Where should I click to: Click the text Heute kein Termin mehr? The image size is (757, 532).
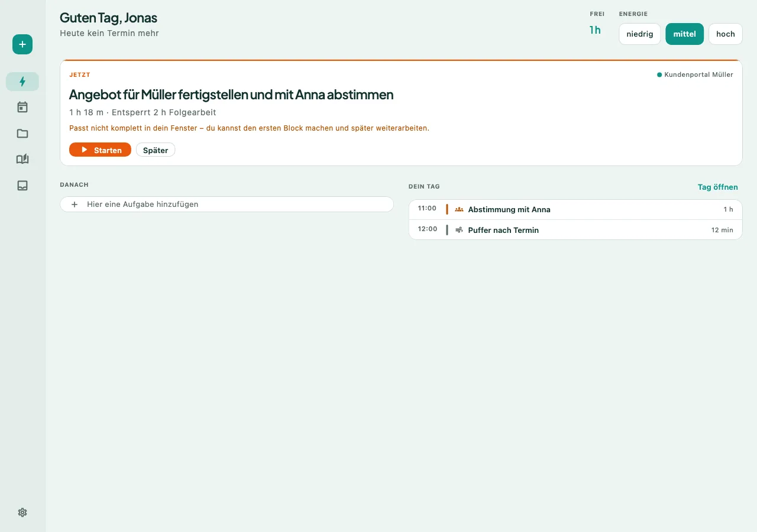tap(109, 33)
